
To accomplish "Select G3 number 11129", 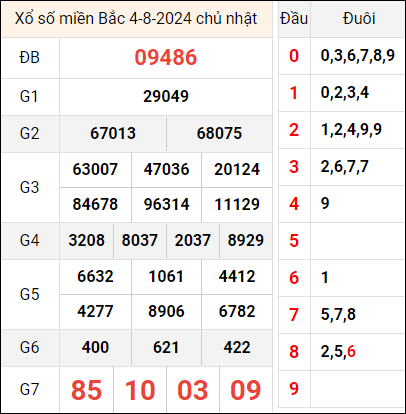I will (237, 204).
